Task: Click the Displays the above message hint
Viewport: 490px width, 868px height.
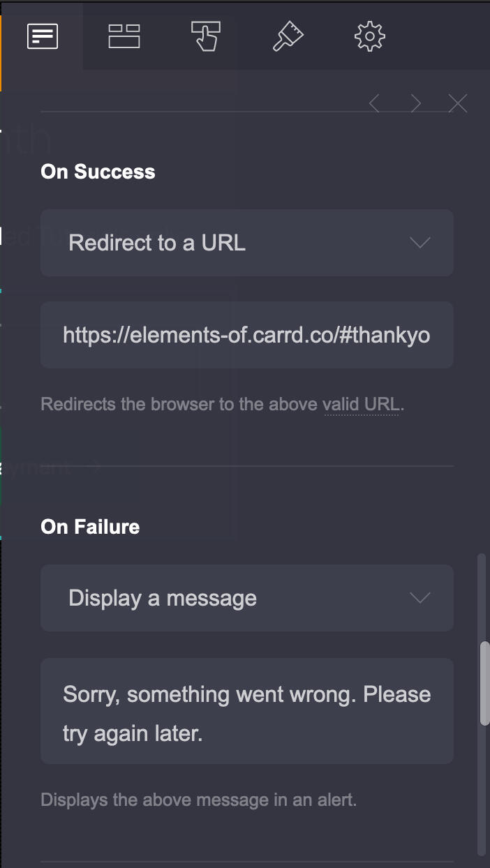Action: (199, 800)
